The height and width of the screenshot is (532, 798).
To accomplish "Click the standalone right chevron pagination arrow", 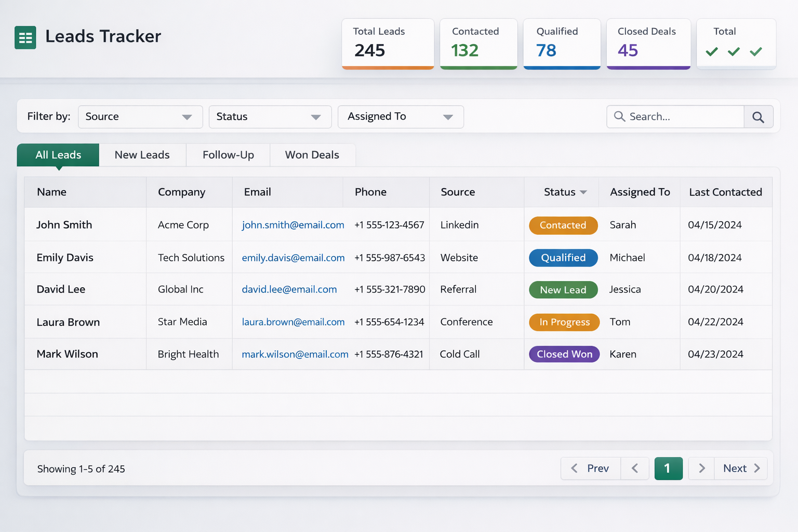I will pyautogui.click(x=701, y=468).
